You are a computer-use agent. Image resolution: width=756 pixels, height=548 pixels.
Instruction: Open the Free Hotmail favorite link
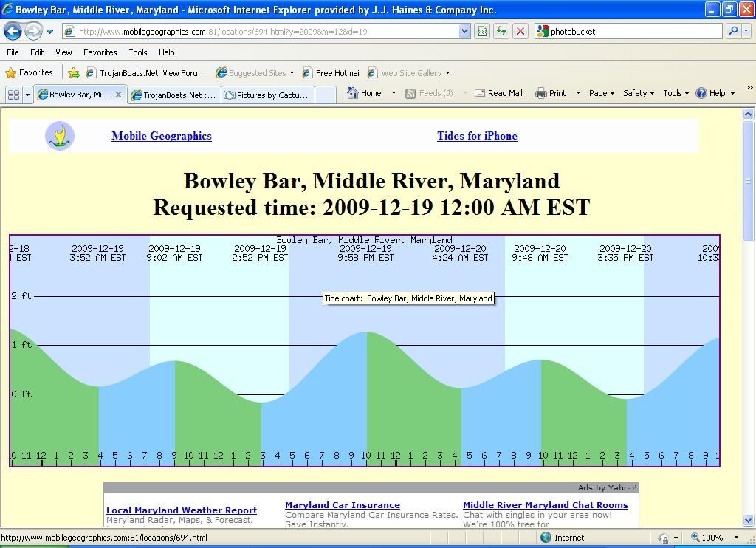[331, 73]
